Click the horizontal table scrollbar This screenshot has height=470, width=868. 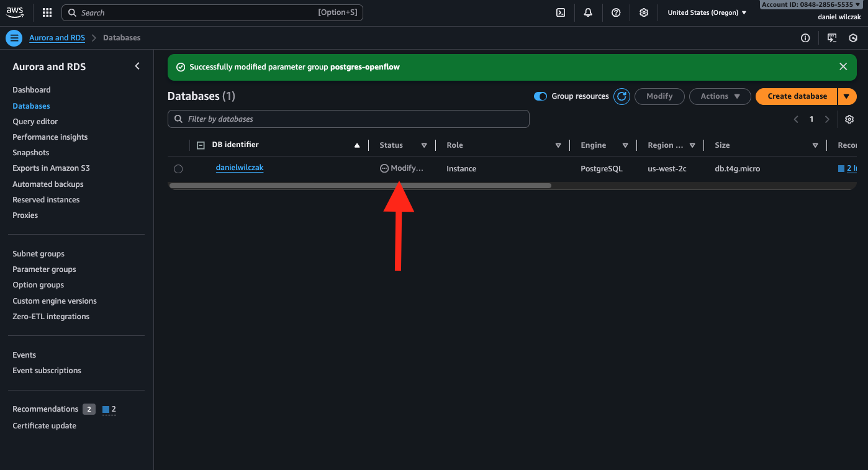pyautogui.click(x=360, y=185)
